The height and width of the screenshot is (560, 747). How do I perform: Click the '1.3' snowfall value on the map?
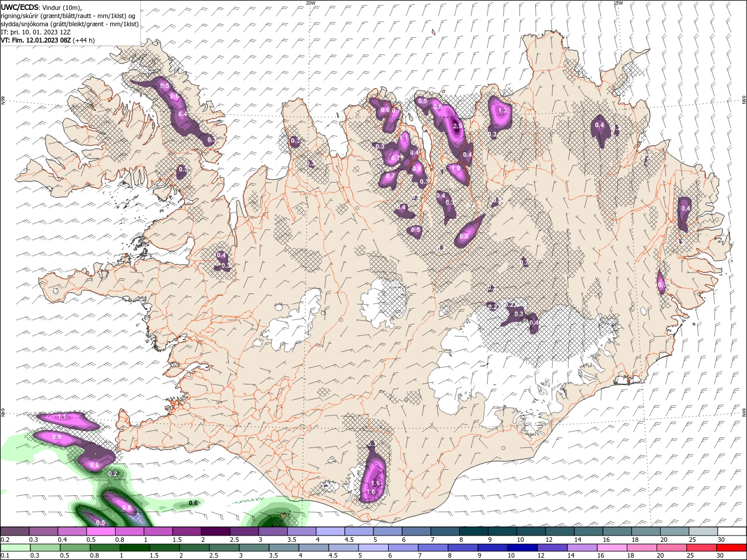(x=504, y=110)
